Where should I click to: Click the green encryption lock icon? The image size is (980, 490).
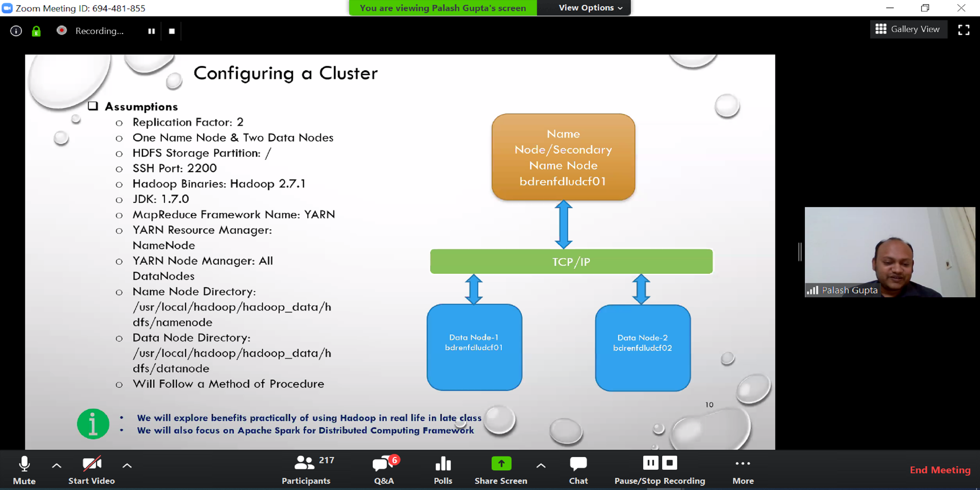[36, 31]
